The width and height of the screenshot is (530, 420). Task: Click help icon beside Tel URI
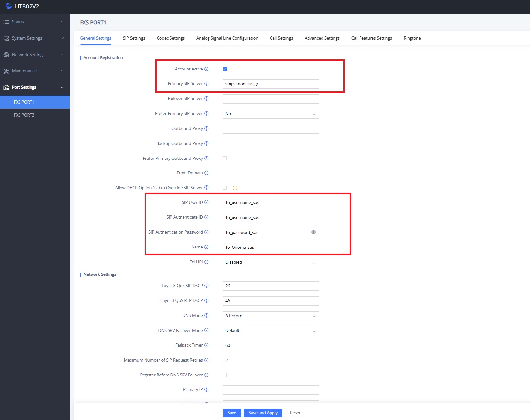click(x=206, y=262)
